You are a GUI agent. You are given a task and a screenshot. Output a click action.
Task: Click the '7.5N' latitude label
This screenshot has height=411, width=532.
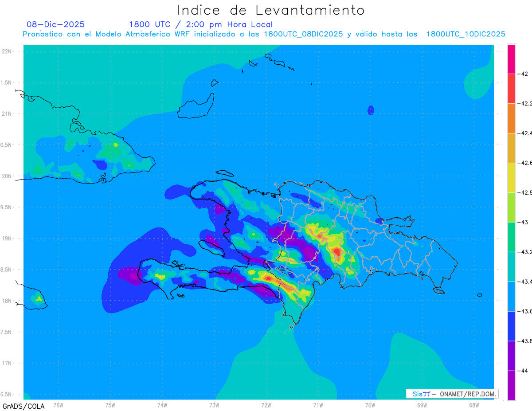click(6, 332)
